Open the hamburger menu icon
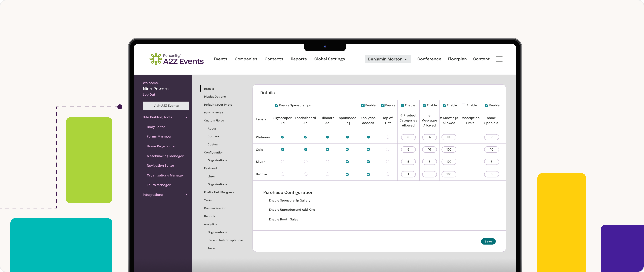 pyautogui.click(x=499, y=59)
